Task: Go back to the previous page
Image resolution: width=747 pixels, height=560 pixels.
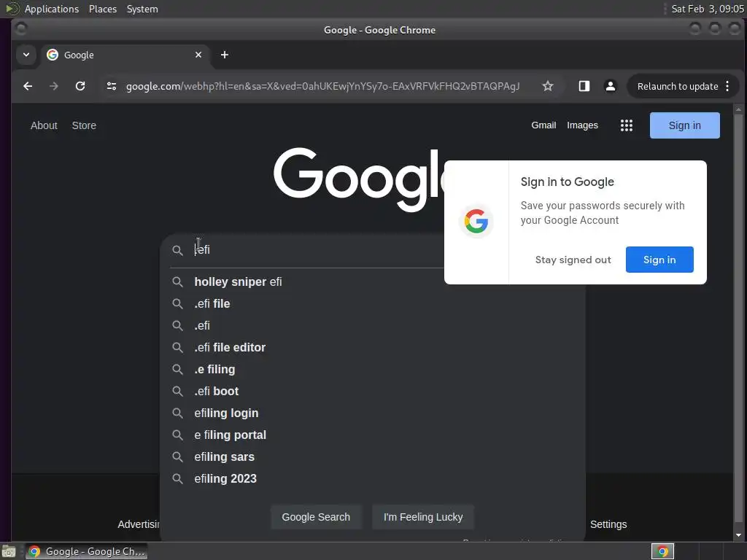Action: pyautogui.click(x=28, y=86)
